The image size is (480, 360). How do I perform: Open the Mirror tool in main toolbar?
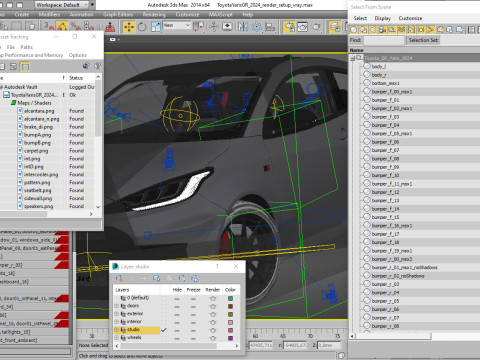point(243,27)
